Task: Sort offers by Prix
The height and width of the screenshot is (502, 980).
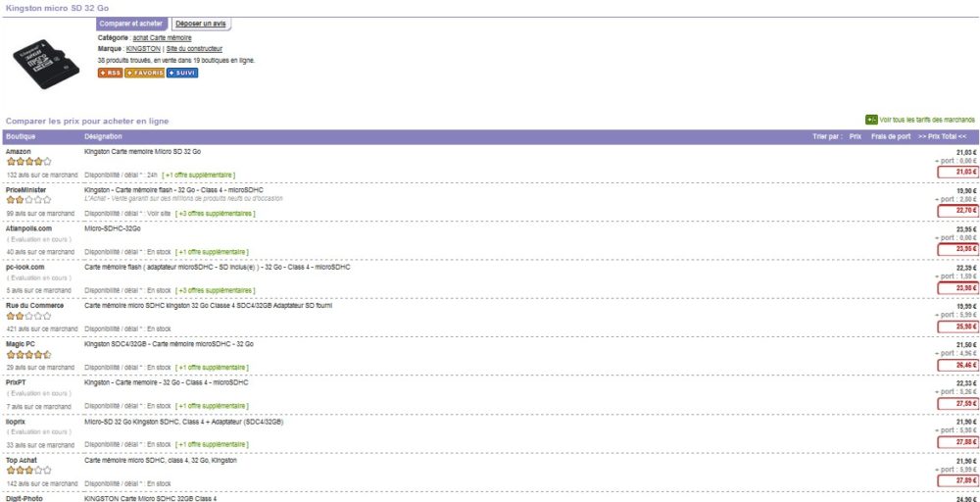Action: coord(855,137)
